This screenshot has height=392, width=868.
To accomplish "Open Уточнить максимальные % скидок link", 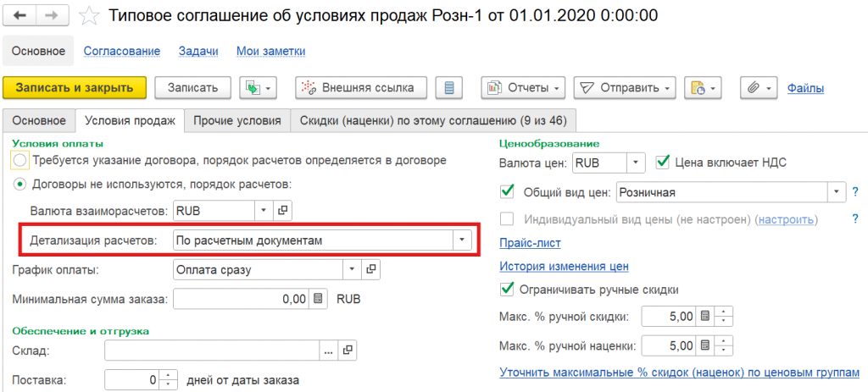I will coord(680,372).
